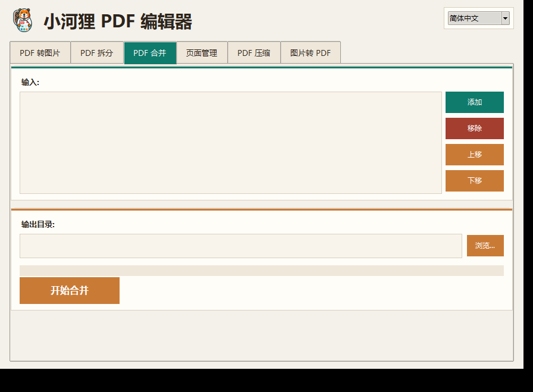Focus the 输出目录 path field
This screenshot has width=533, height=392.
[x=241, y=246]
